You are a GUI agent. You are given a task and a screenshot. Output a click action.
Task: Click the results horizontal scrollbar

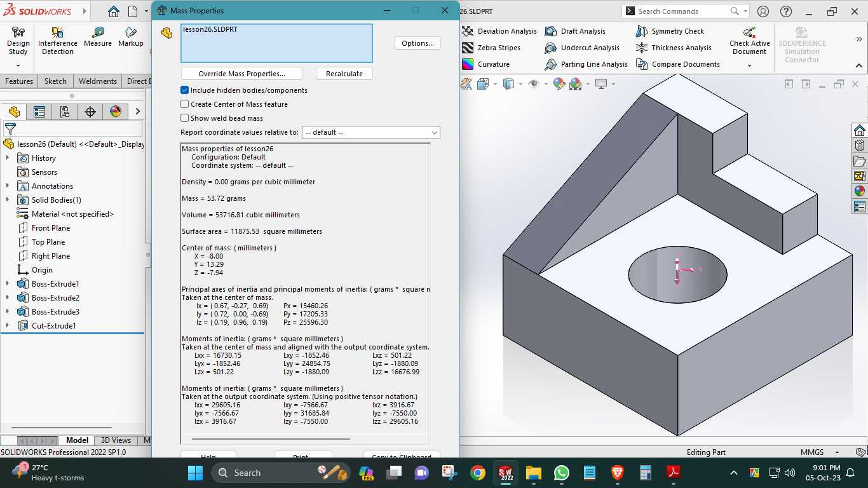tap(271, 438)
